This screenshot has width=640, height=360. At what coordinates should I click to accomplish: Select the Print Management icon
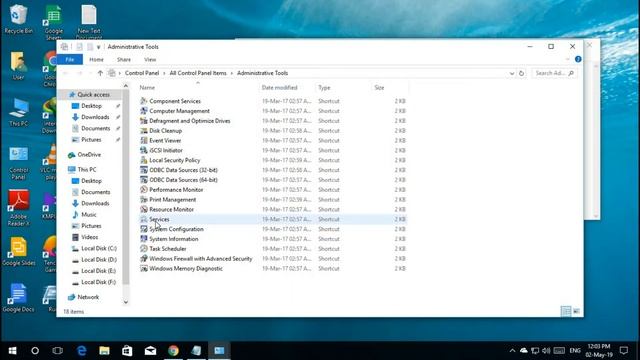(x=144, y=199)
